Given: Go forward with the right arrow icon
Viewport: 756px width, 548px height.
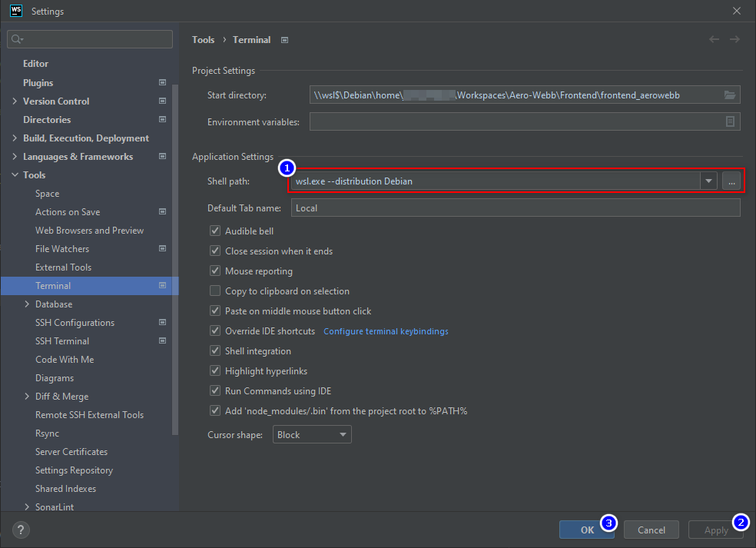Looking at the screenshot, I should coord(734,39).
